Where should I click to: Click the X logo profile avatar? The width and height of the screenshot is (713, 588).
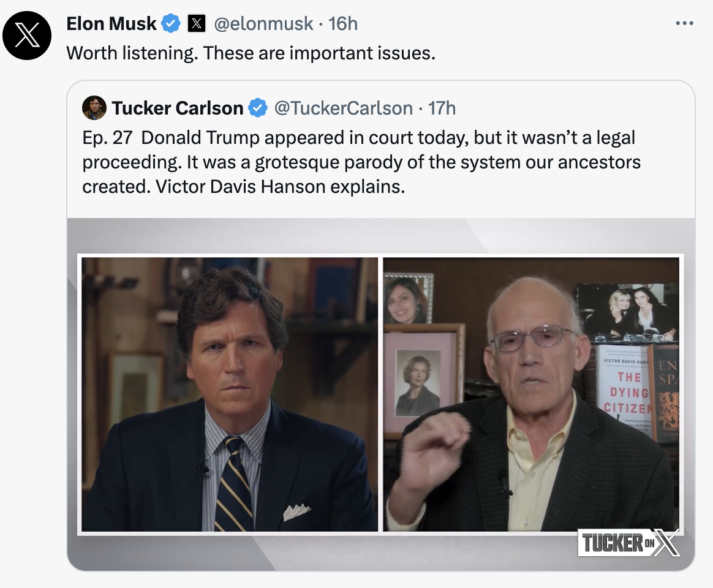point(26,35)
